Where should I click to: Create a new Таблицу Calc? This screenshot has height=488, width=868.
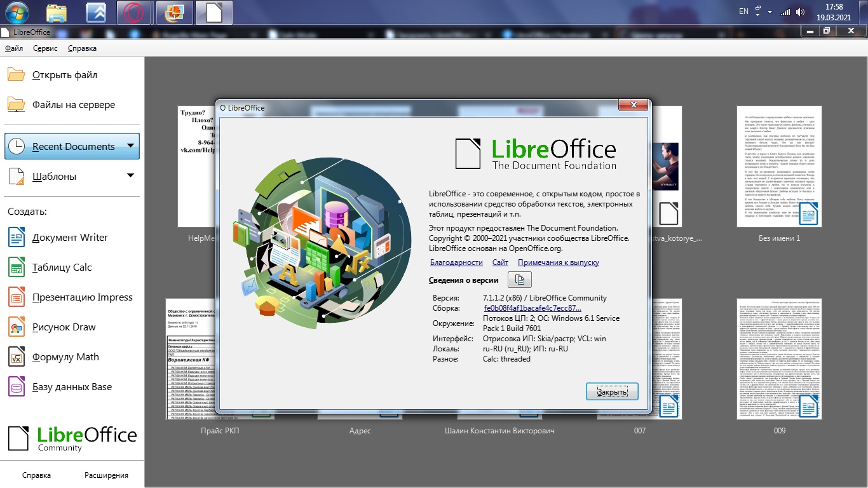point(72,267)
